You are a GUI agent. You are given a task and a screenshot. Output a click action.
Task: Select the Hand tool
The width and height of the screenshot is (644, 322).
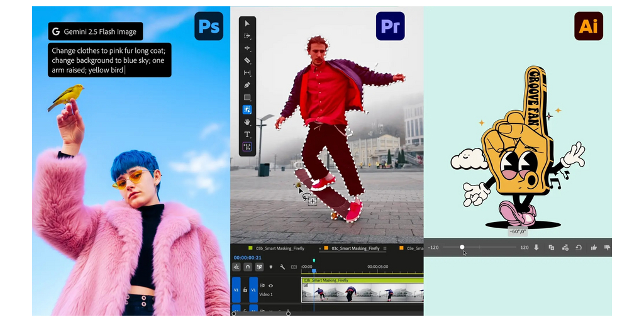point(247,122)
